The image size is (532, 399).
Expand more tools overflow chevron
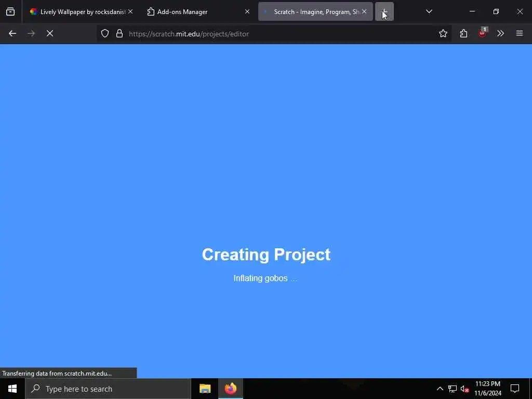[500, 34]
